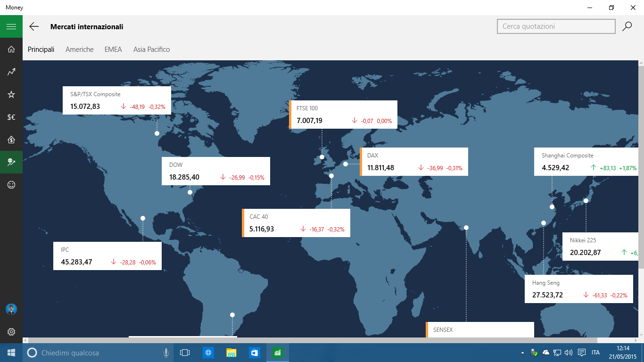The width and height of the screenshot is (644, 362).
Task: Open the Markets trend chart icon
Action: tap(11, 72)
